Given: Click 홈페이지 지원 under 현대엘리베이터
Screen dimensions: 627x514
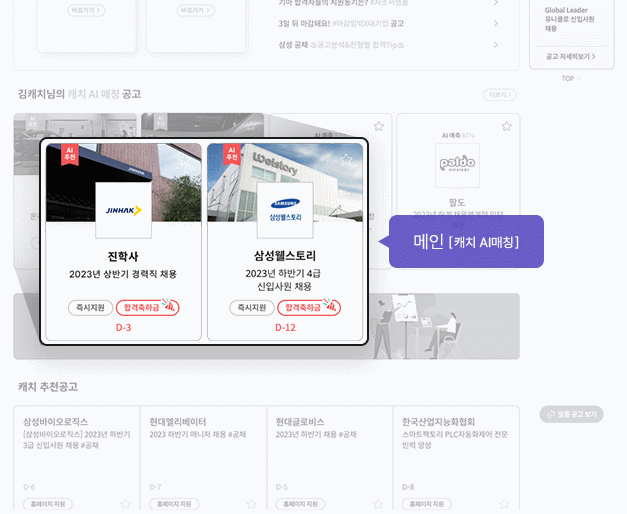Looking at the screenshot, I should (174, 504).
